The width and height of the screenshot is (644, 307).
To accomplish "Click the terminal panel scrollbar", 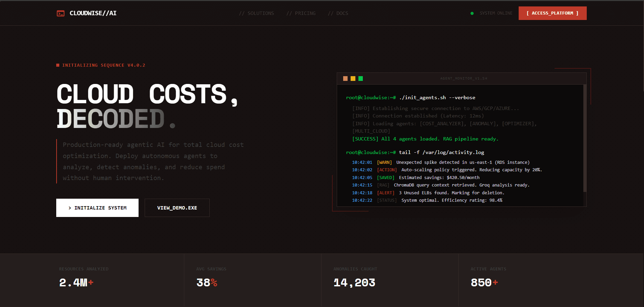I will (585, 138).
